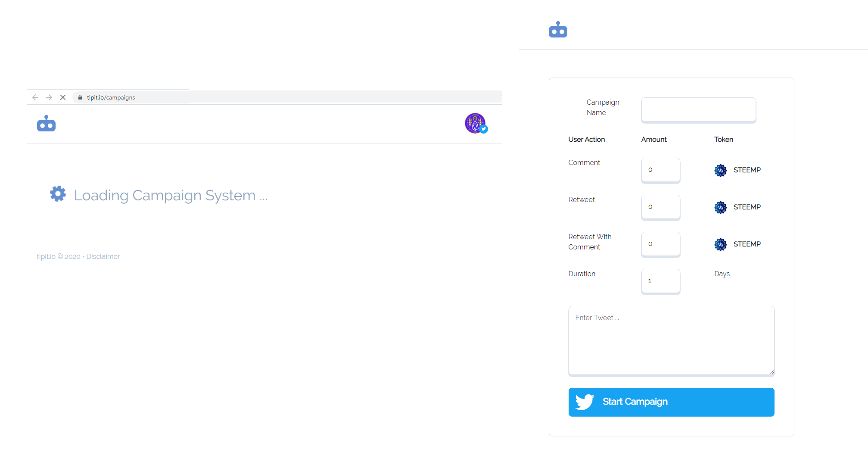Click the tipit.io/campaigns URL in address bar
Viewport: 868px width, 464px height.
[x=111, y=97]
